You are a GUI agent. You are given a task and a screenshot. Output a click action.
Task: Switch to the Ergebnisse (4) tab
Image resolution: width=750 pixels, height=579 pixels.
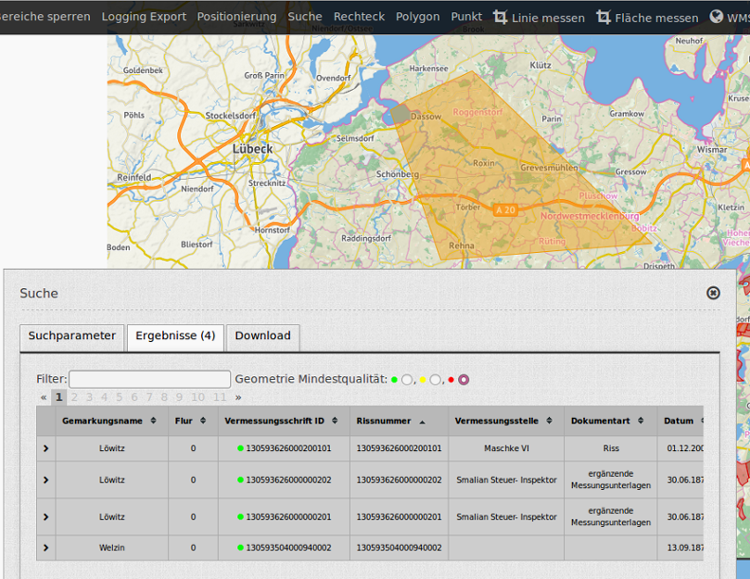point(175,337)
